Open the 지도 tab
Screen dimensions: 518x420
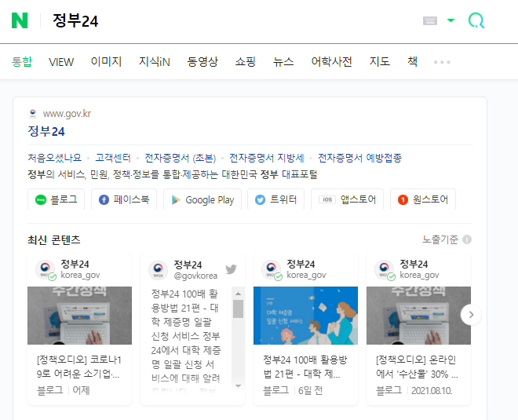(x=380, y=62)
